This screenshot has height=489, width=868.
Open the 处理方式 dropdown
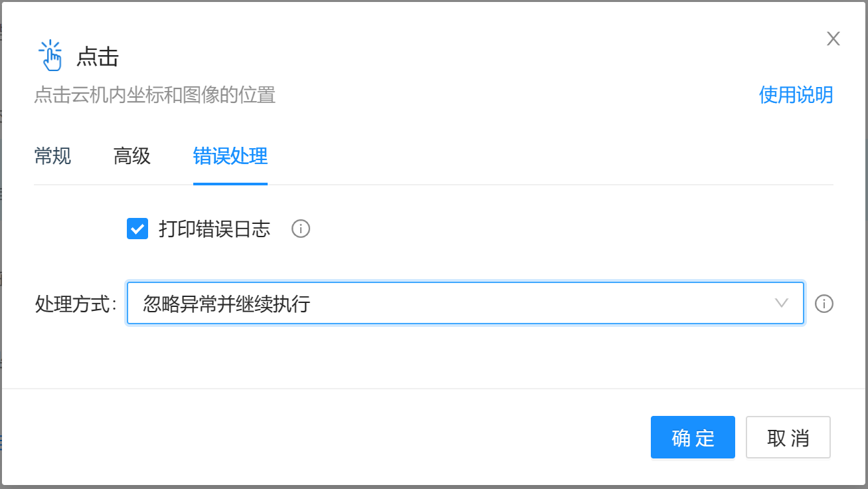(x=465, y=304)
